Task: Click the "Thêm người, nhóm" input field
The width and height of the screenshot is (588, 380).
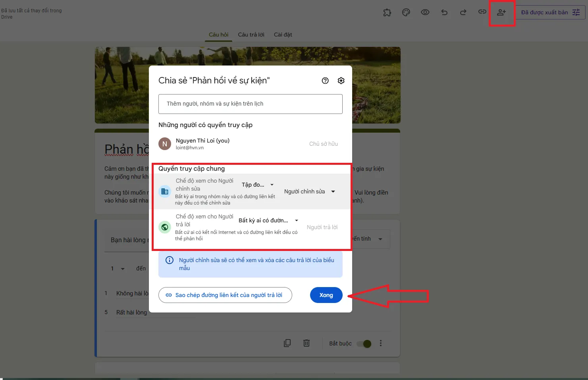Action: (250, 104)
